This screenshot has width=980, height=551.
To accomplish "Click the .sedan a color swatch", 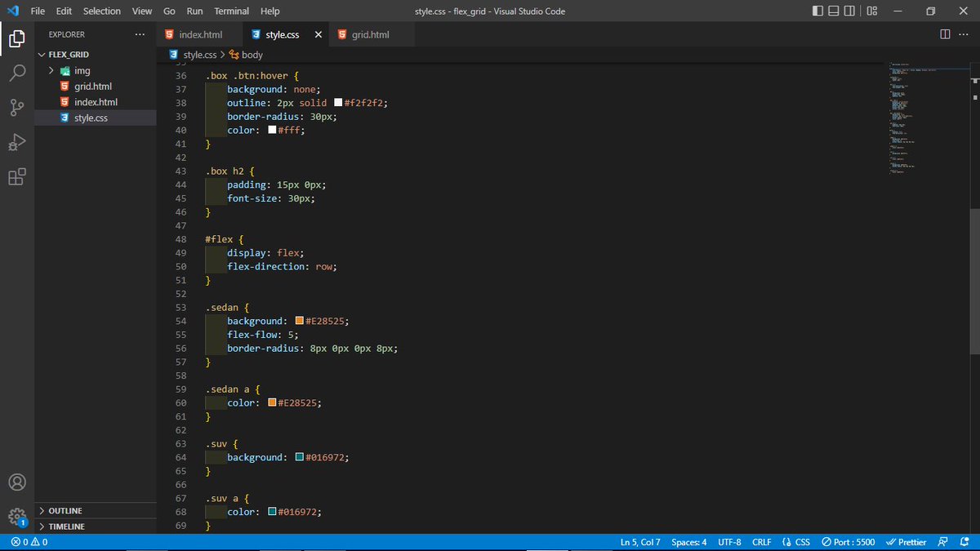I will [273, 403].
